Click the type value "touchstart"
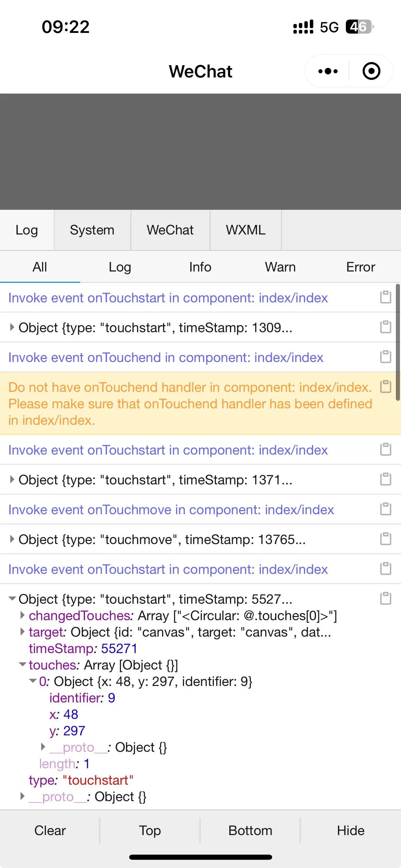401x868 pixels. tap(98, 780)
